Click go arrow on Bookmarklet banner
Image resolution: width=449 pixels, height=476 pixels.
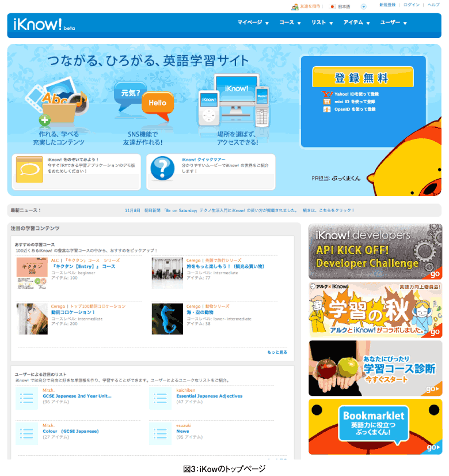point(433,447)
